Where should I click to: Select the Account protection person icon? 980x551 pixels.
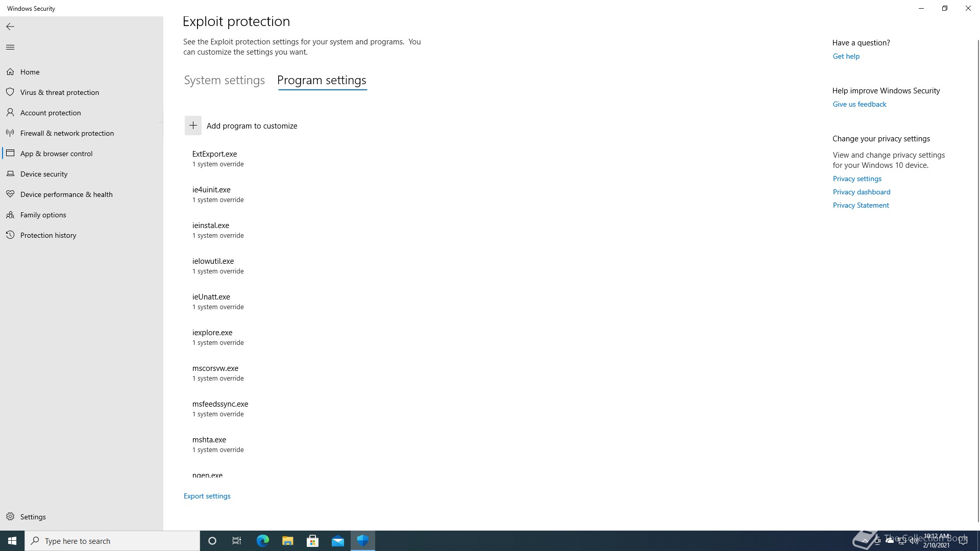(x=10, y=113)
